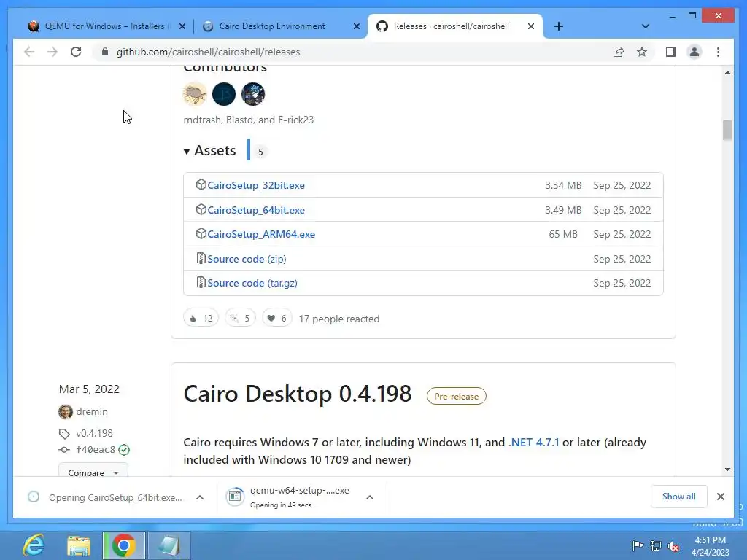Download CairoSetup_64bit.exe

pyautogui.click(x=256, y=210)
